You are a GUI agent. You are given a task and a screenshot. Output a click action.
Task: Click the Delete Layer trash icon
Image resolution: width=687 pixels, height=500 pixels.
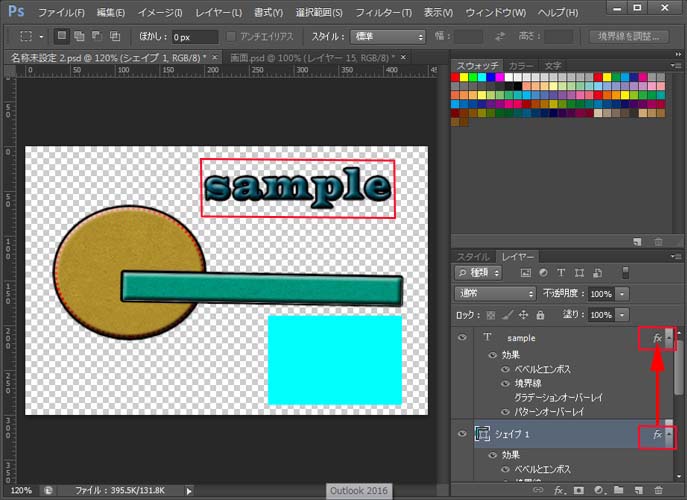658,490
